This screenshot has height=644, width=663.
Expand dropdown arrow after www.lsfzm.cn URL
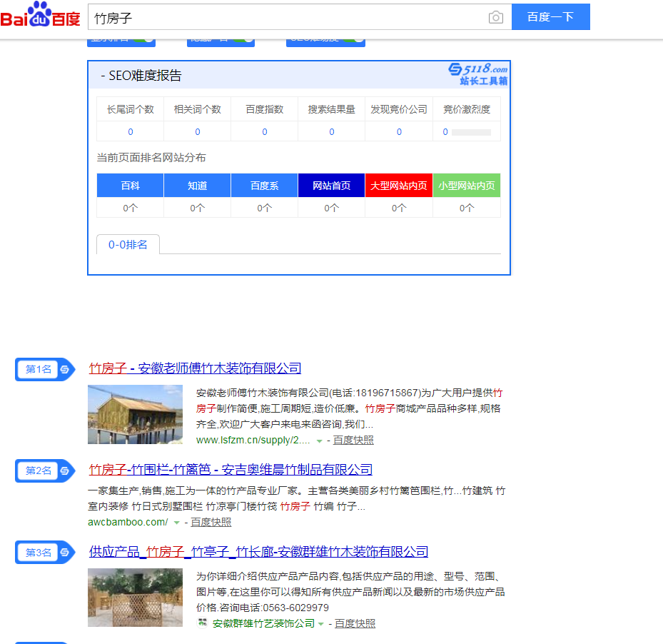(320, 441)
